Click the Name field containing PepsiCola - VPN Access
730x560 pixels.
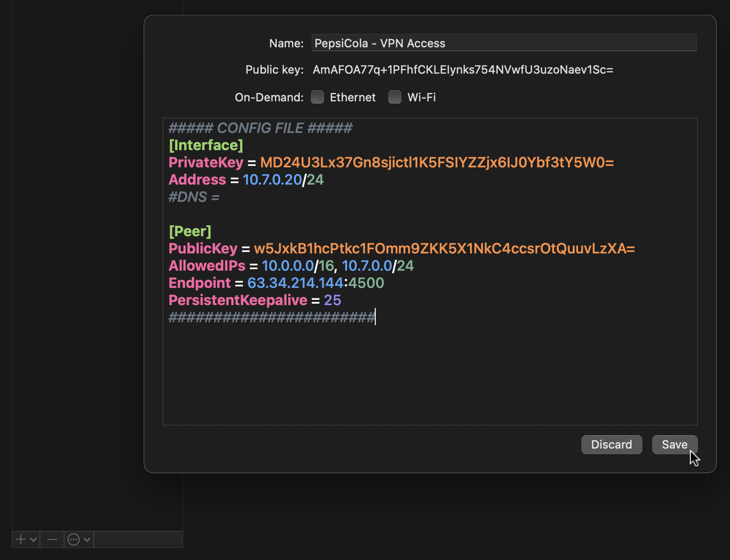tap(503, 43)
